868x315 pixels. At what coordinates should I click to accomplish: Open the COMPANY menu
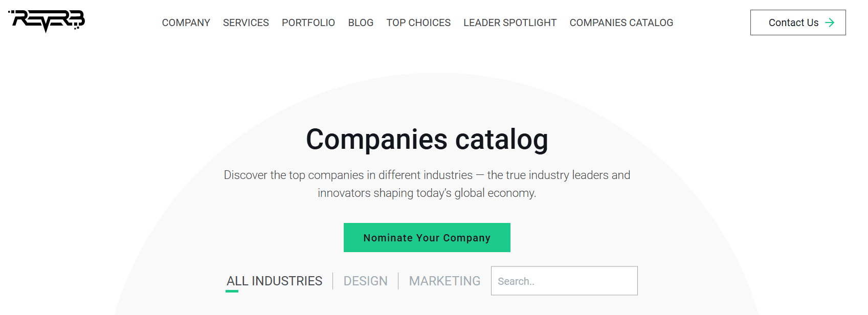[x=186, y=22]
